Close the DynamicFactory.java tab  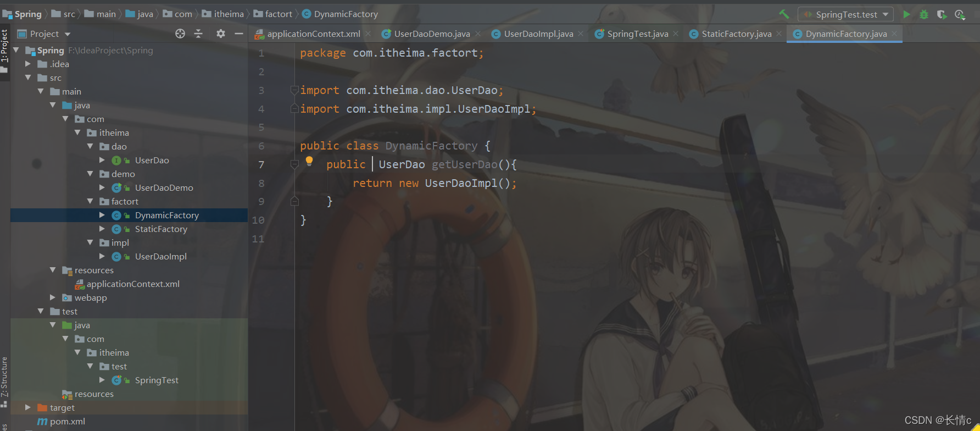point(894,34)
